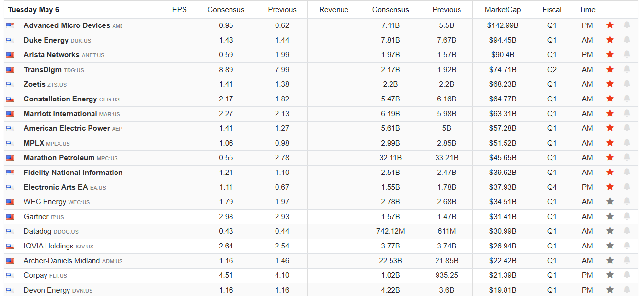Click the Electronic Arts bell icon
This screenshot has height=296, width=644.
(x=627, y=187)
